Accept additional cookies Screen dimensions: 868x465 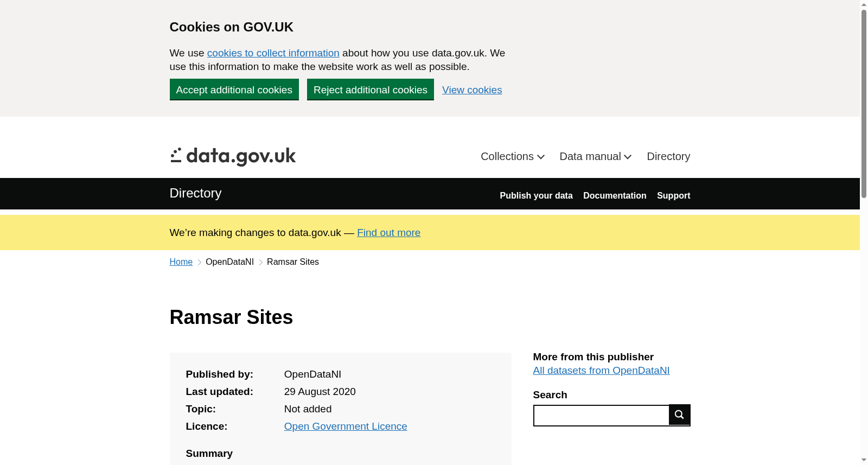pos(234,90)
